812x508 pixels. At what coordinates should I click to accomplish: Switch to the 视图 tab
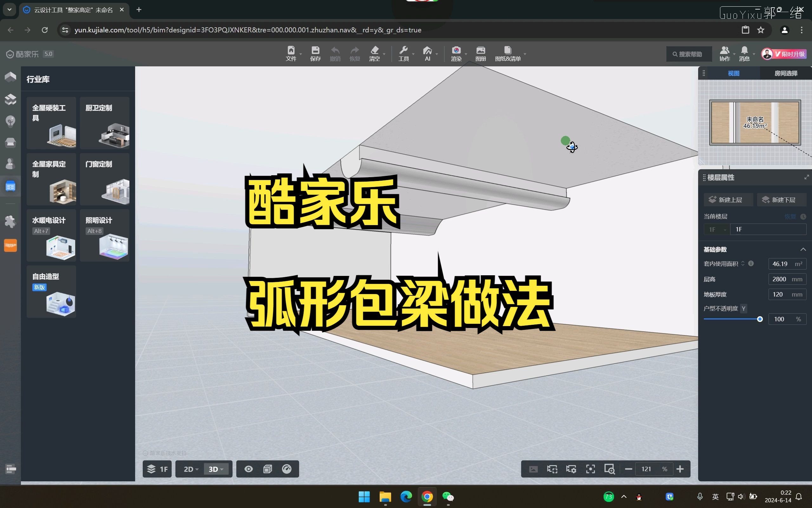click(733, 73)
